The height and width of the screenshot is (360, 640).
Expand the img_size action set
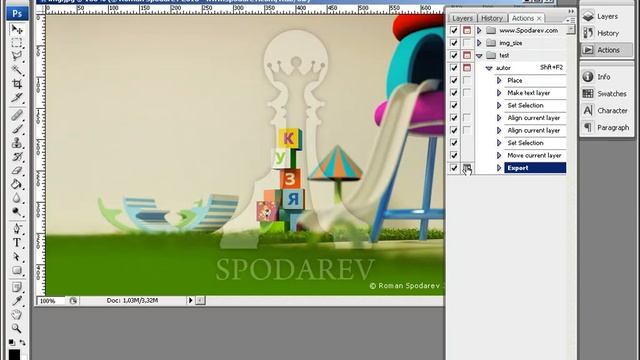tap(479, 43)
